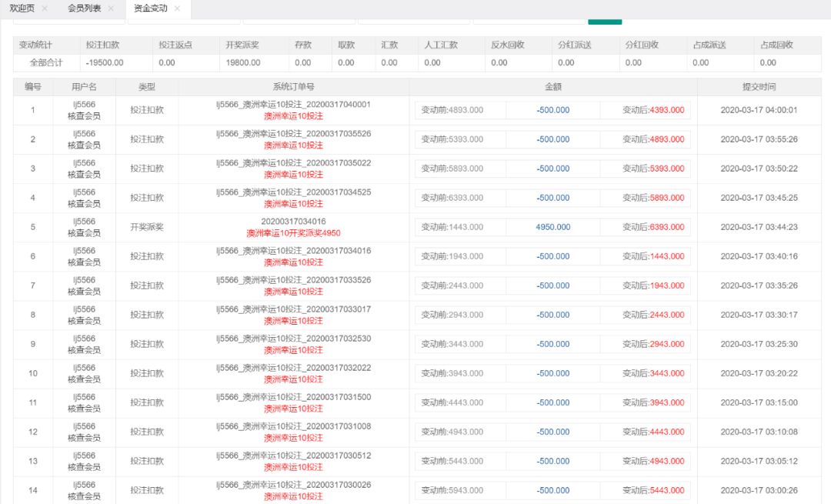
Task: Click the 开奖派奖 total 19800.00
Action: coord(242,62)
